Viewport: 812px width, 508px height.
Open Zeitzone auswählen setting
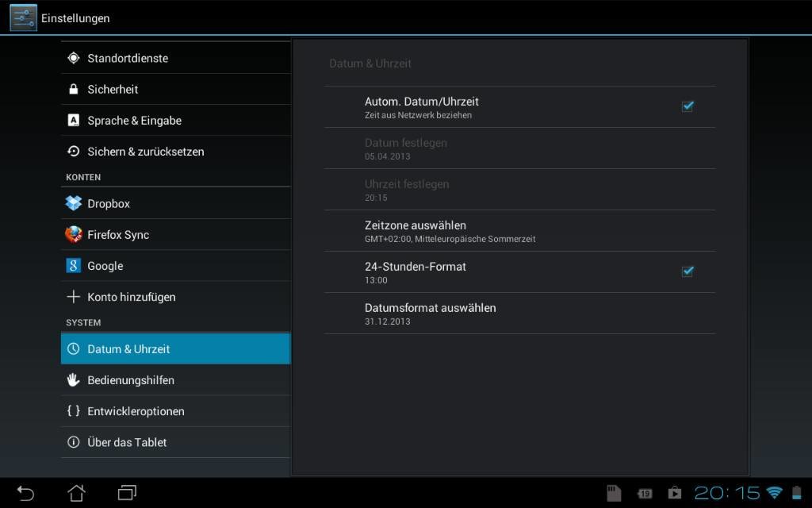pyautogui.click(x=520, y=231)
